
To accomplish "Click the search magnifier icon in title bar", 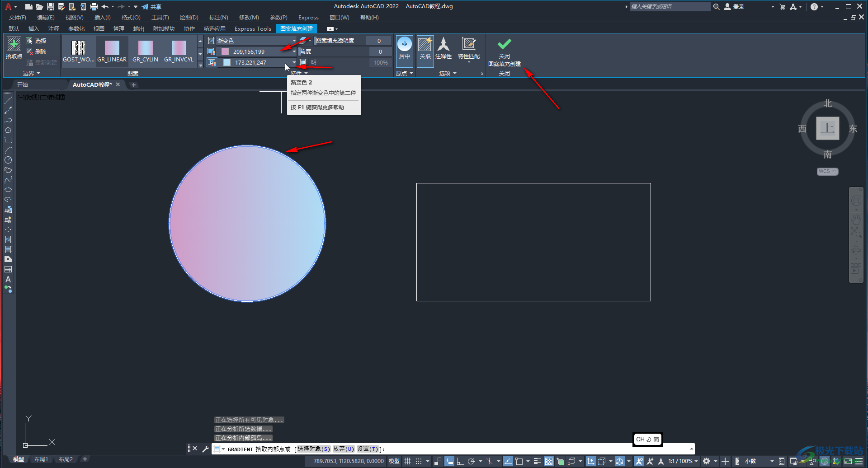I will tap(717, 7).
